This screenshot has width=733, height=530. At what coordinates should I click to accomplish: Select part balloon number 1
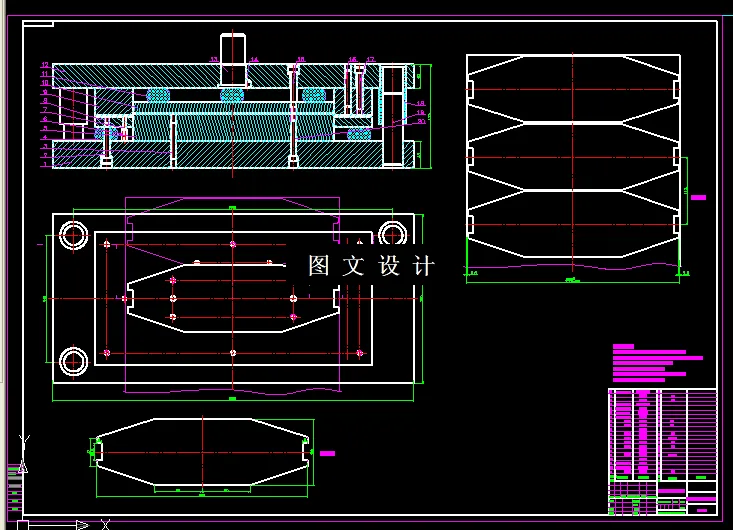coord(45,165)
